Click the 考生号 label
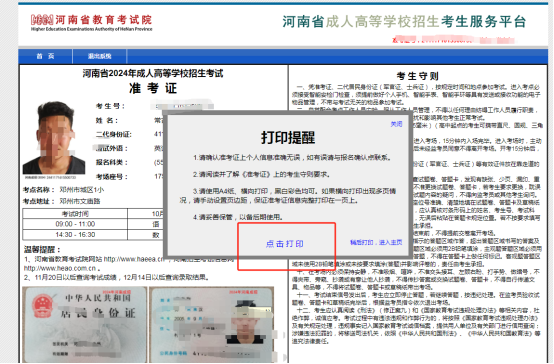Image resolution: width=554 pixels, height=364 pixels. pos(110,106)
